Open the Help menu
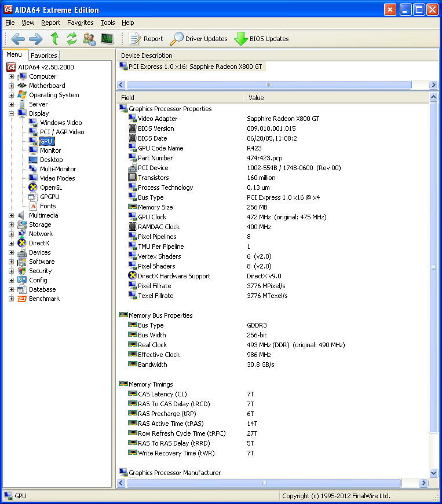 point(127,23)
